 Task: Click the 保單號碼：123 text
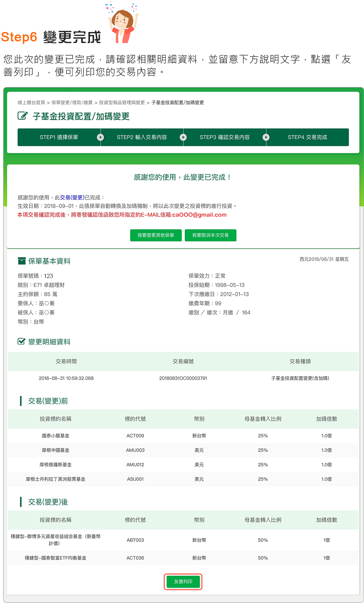36,276
